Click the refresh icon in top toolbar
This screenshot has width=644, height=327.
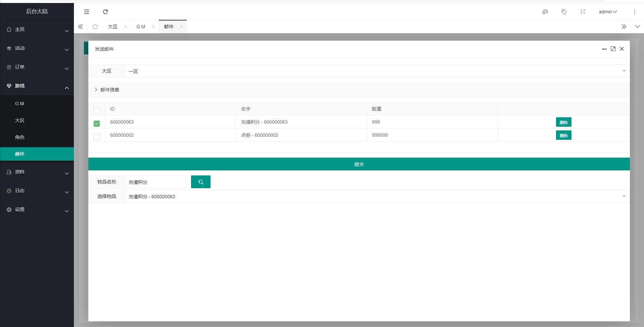pos(105,12)
